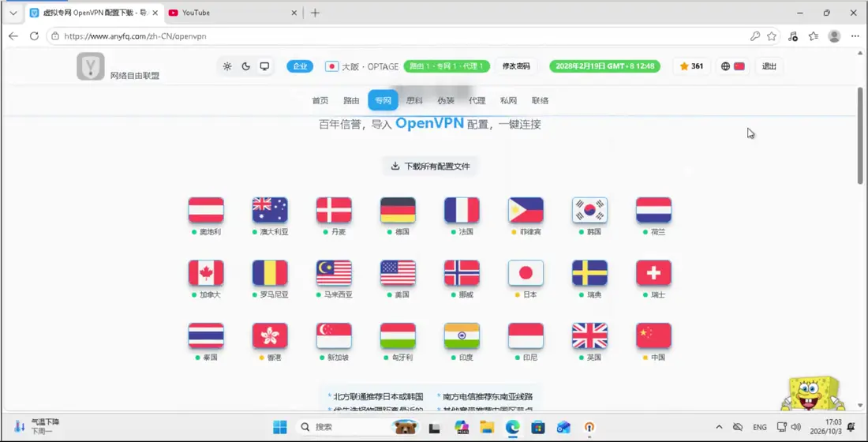
Task: Add page to favorites star
Action: [772, 36]
